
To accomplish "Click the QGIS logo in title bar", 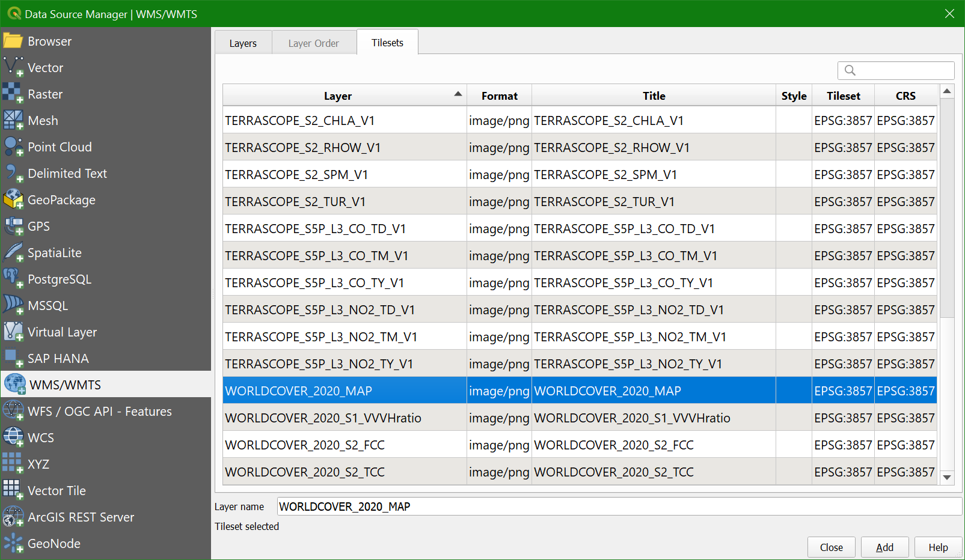I will click(x=14, y=13).
